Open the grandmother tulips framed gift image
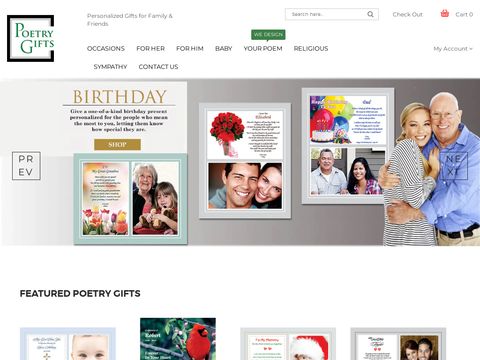The width and height of the screenshot is (480, 360). tap(130, 199)
